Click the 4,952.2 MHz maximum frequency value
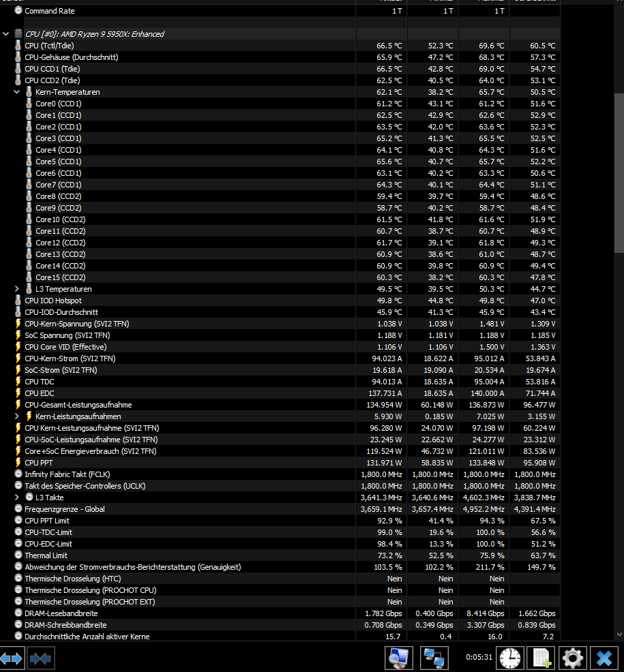Screen dimensions: 624x672 coord(484,508)
